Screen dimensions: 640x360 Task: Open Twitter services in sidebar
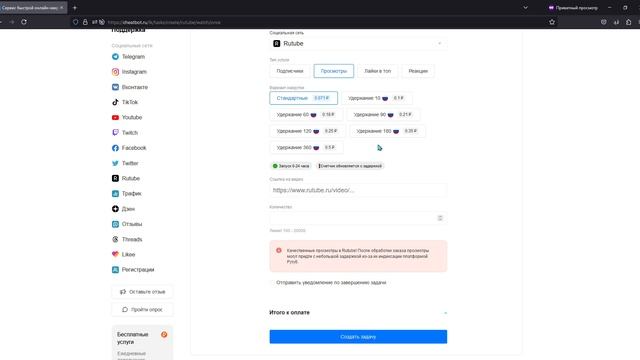(x=125, y=163)
